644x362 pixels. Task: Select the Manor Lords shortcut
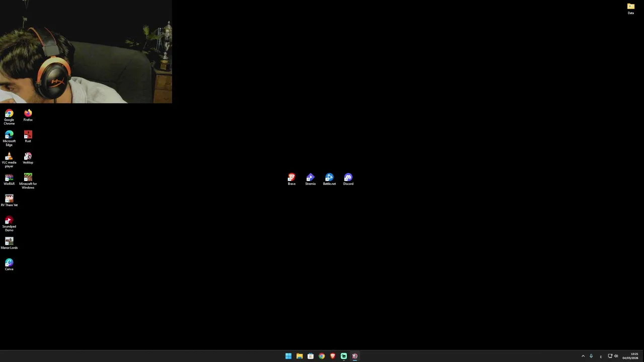coord(9,243)
